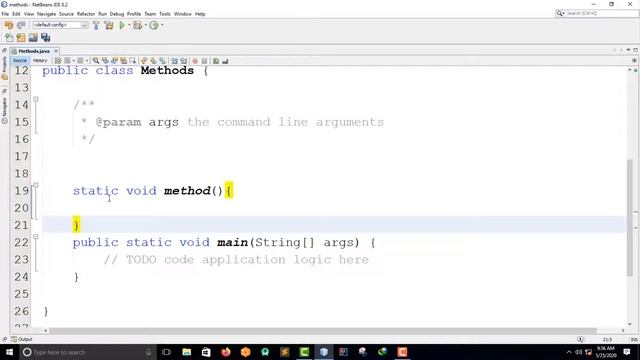Click the New Project icon
Image resolution: width=640 pixels, height=360 pixels.
tap(21, 38)
